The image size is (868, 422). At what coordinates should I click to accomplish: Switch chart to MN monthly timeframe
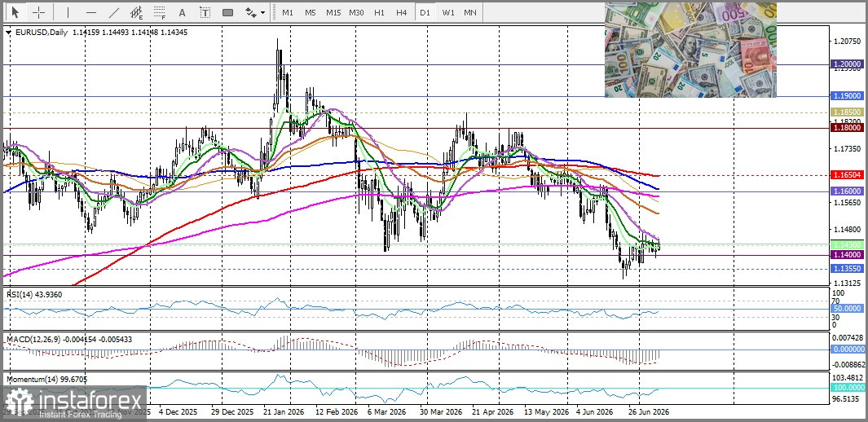click(x=470, y=12)
